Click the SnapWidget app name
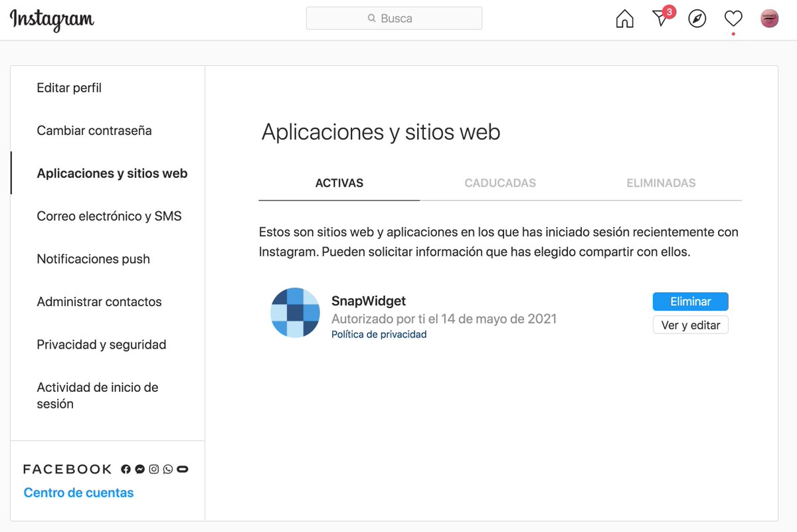This screenshot has height=532, width=797. (x=369, y=301)
